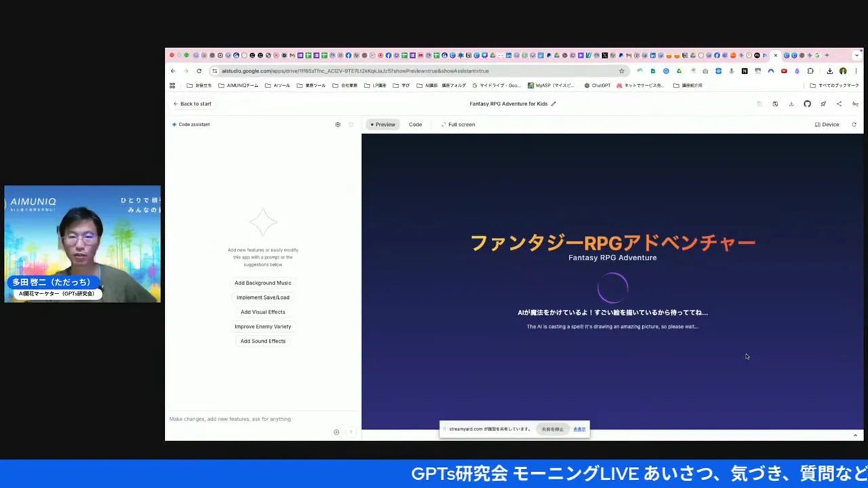This screenshot has height=488, width=868.
Task: Collapse the preview panel chevron at bottom right
Action: [855, 435]
